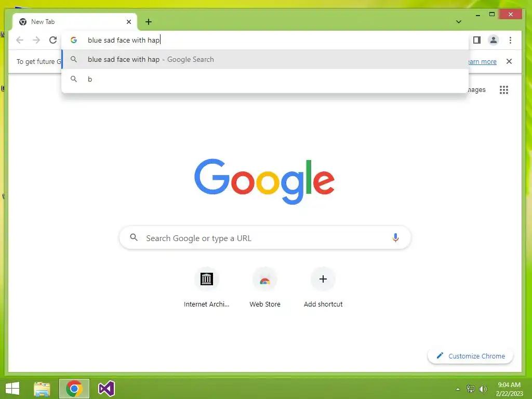Image resolution: width=532 pixels, height=399 pixels.
Task: Dismiss the infobar with its X
Action: pyautogui.click(x=509, y=61)
